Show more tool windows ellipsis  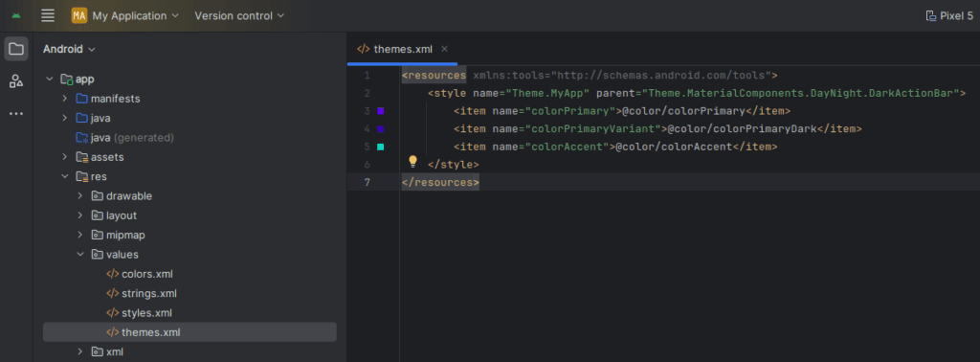coord(16,114)
